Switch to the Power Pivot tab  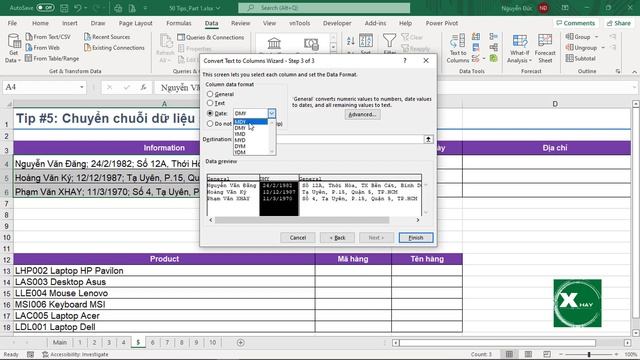tap(442, 23)
